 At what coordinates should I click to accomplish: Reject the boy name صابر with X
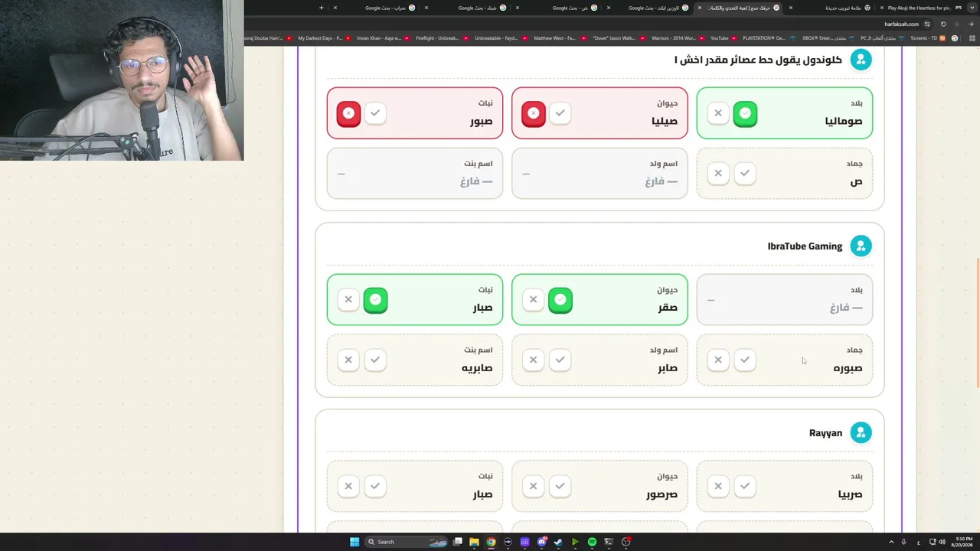tap(534, 360)
